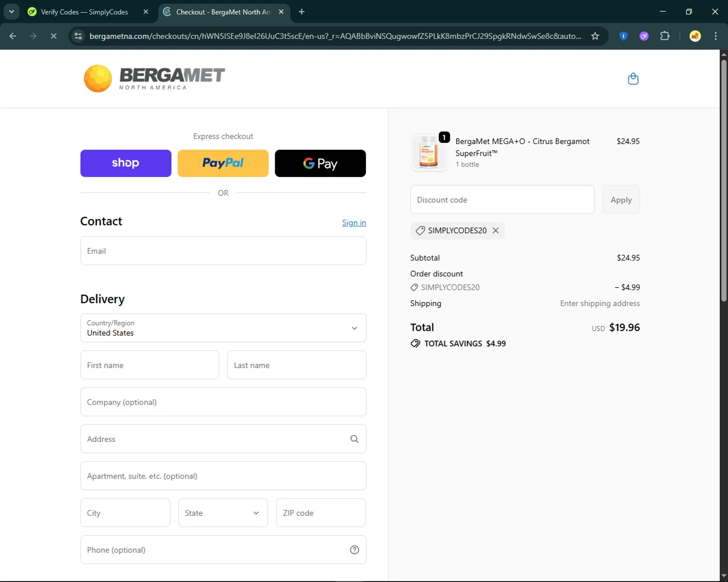Click the TOTAL SAVINGS $4.99 text
The height and width of the screenshot is (582, 728).
[x=465, y=343]
